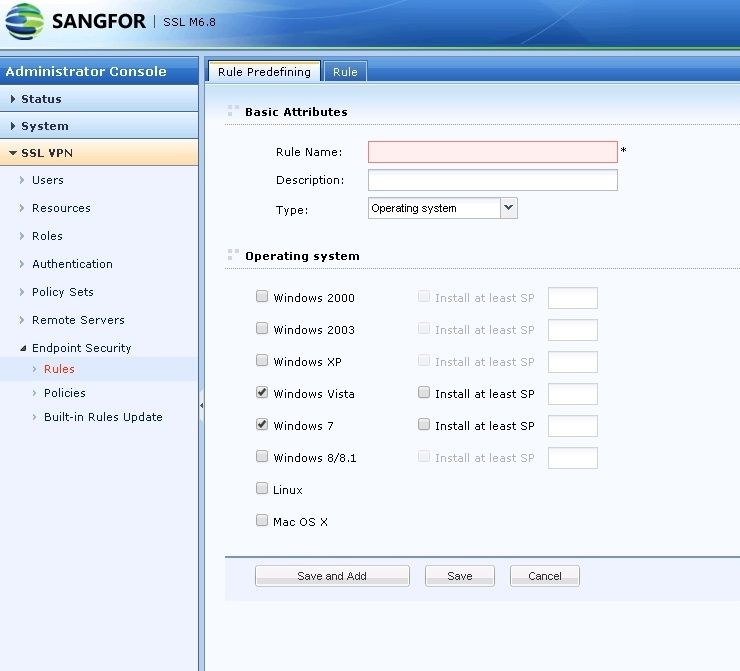Click the Rules item arrow icon
Viewport: 740px width, 671px height.
[34, 369]
